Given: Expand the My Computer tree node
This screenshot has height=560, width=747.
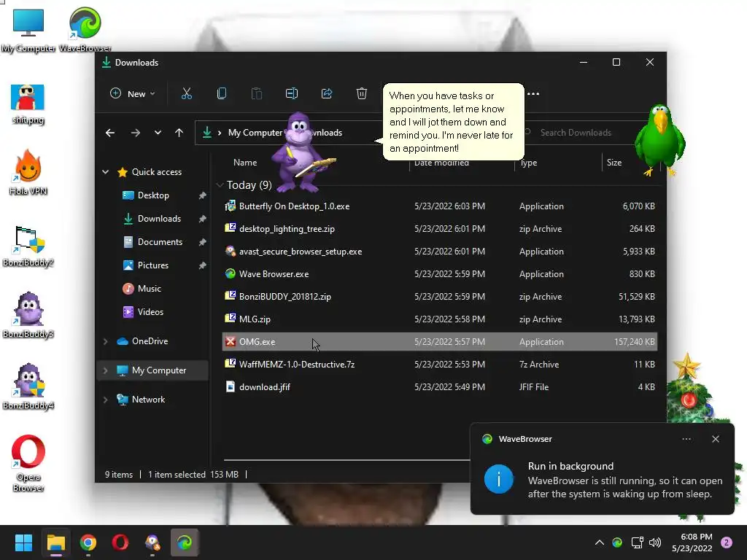Looking at the screenshot, I should (105, 370).
